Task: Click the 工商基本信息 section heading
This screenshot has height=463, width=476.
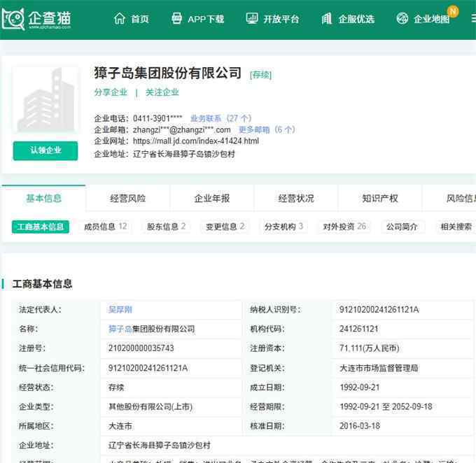Action: pos(42,284)
